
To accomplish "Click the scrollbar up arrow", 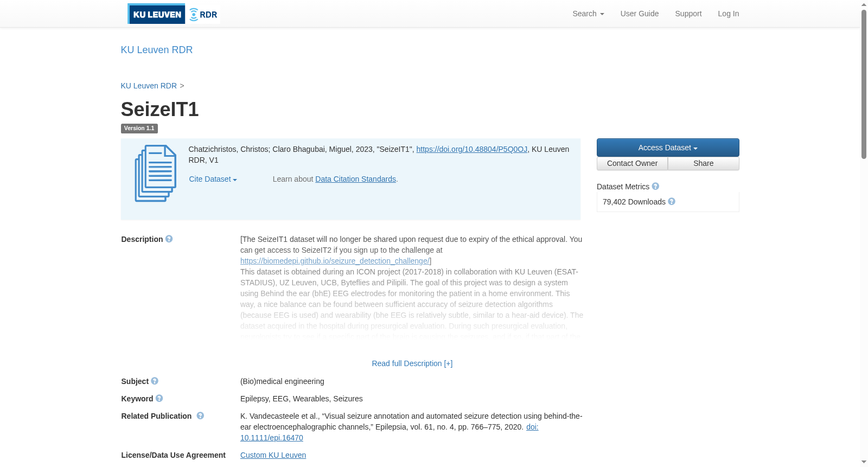I will click(864, 4).
